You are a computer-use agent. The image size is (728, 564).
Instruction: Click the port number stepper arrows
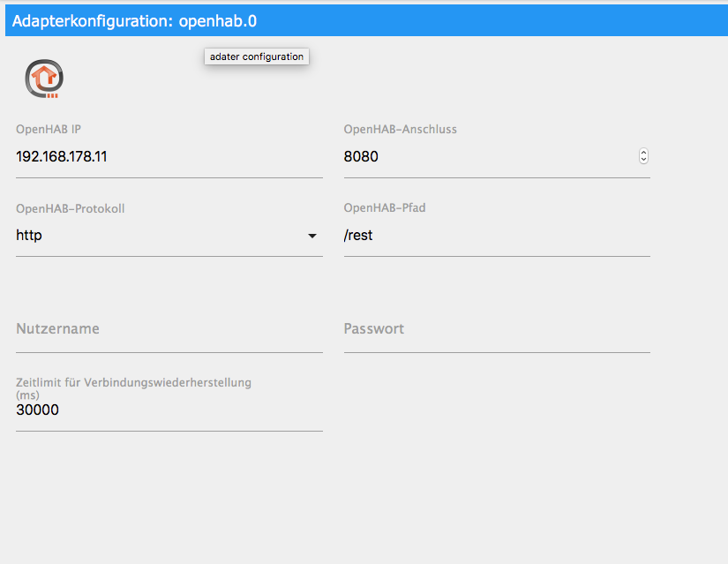[643, 156]
